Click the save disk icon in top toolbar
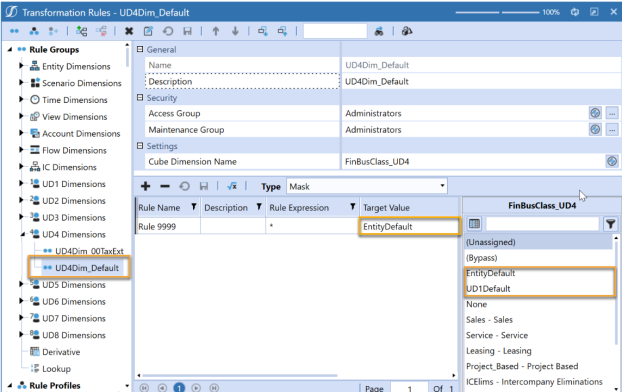The image size is (622, 392). pos(187,31)
